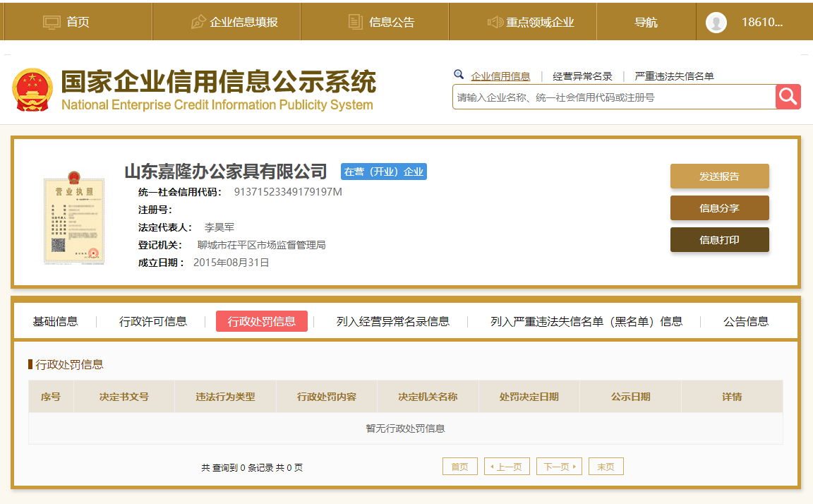Select 严重违法失信名单 search category

pos(674,76)
